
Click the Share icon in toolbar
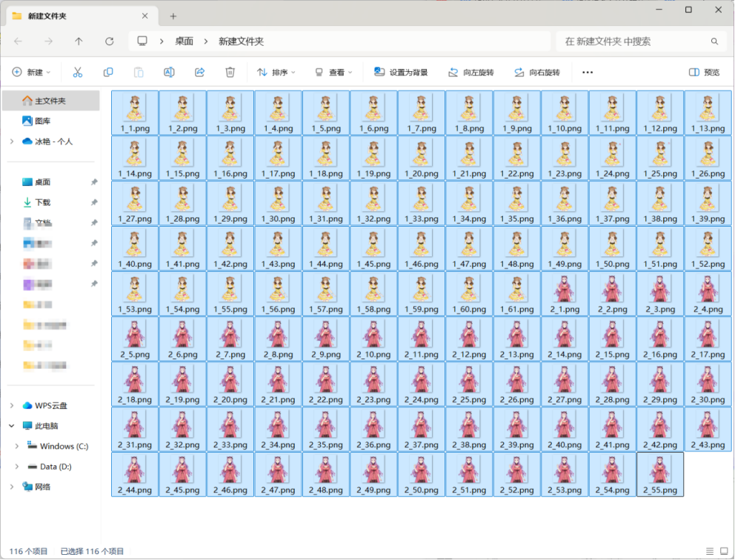[x=200, y=72]
